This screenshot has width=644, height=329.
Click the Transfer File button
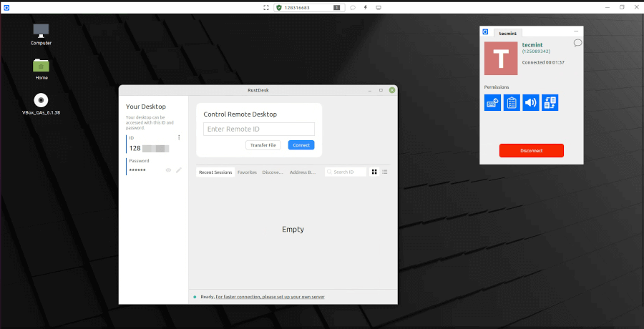(x=263, y=145)
